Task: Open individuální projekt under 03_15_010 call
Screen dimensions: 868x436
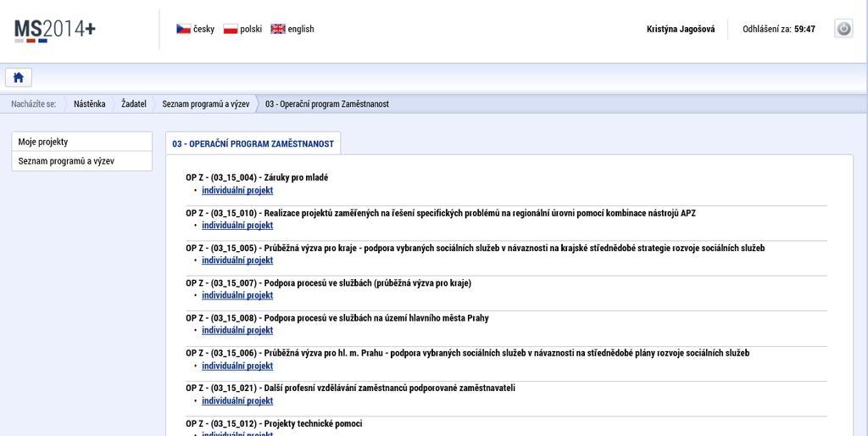Action: (x=237, y=225)
